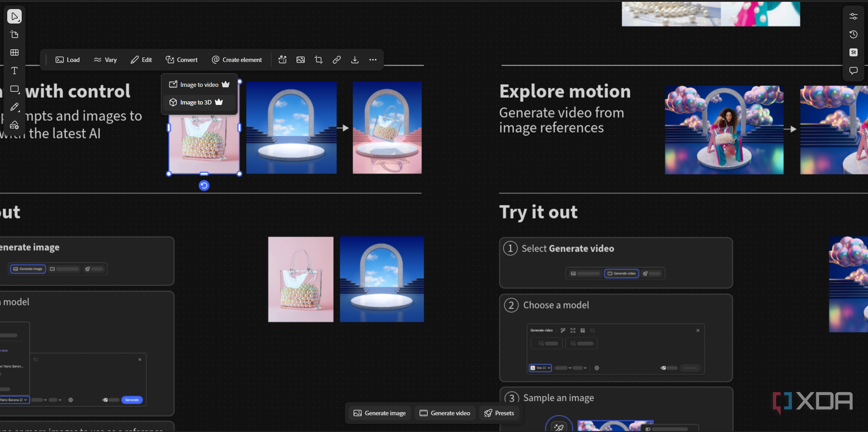The image size is (868, 432).
Task: Open the history clock panel
Action: (854, 34)
